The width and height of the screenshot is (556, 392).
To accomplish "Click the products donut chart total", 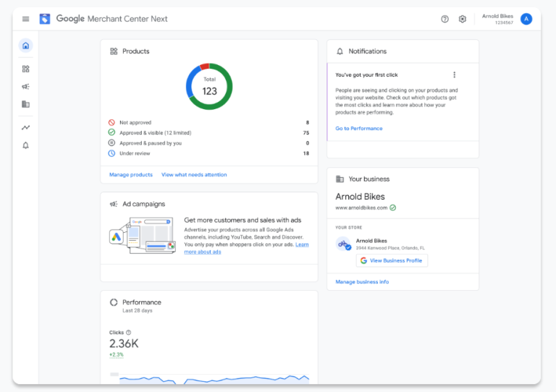I will [209, 86].
